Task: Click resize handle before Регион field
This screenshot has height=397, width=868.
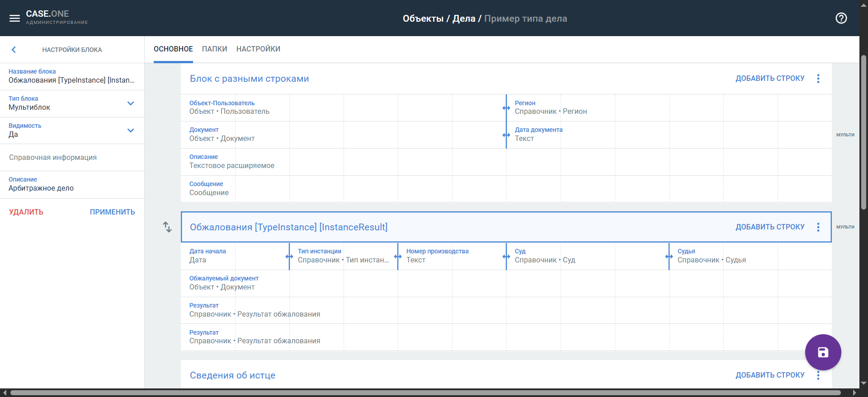Action: [506, 108]
